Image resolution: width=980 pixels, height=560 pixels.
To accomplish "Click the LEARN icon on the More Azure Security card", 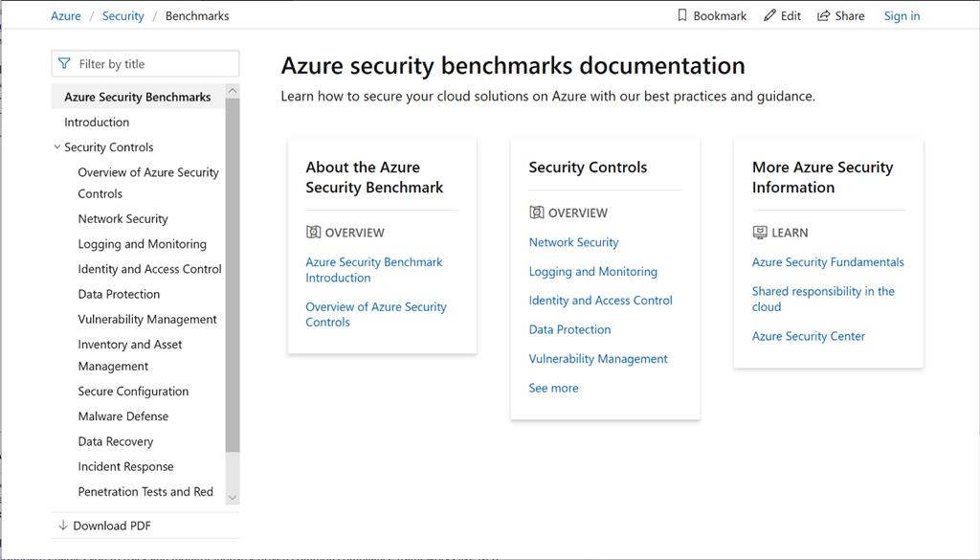I will [758, 232].
